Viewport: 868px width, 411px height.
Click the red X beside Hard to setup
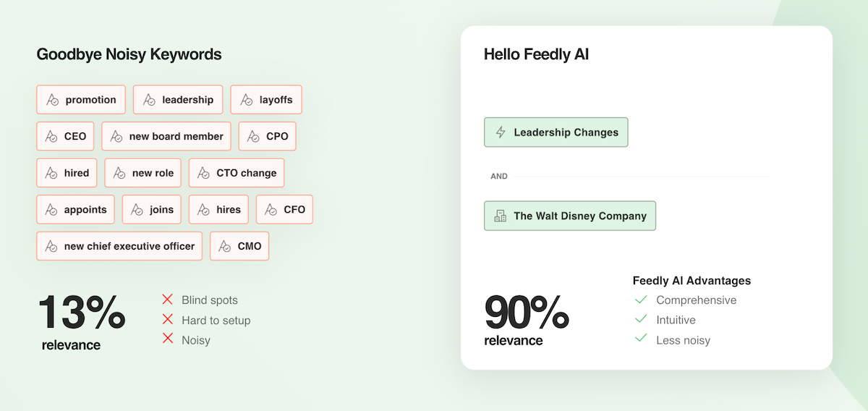[168, 320]
